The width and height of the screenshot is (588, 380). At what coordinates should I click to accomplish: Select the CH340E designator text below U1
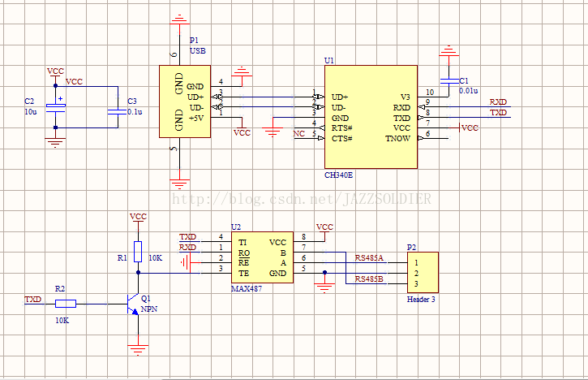(339, 175)
